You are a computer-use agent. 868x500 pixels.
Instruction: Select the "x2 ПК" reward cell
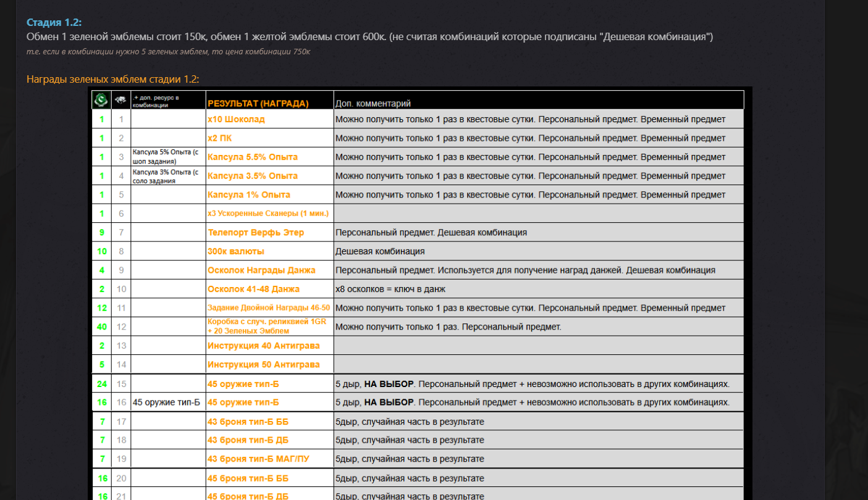click(x=220, y=138)
